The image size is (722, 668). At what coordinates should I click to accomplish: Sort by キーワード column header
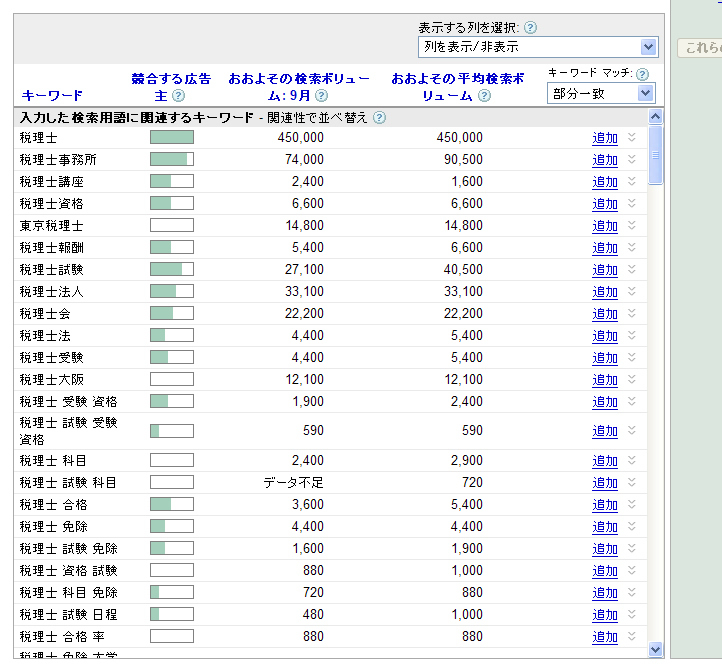click(52, 96)
